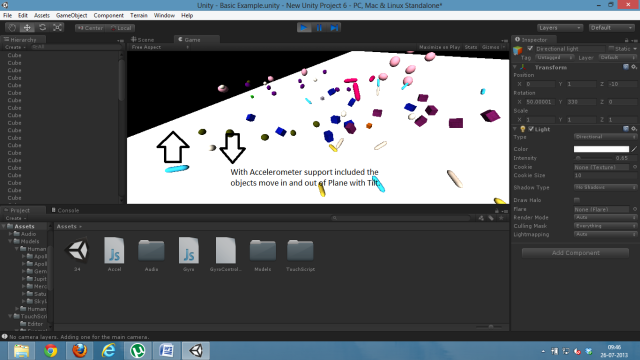640x360 pixels.
Task: Open the Shadow Type dropdown
Action: click(605, 187)
